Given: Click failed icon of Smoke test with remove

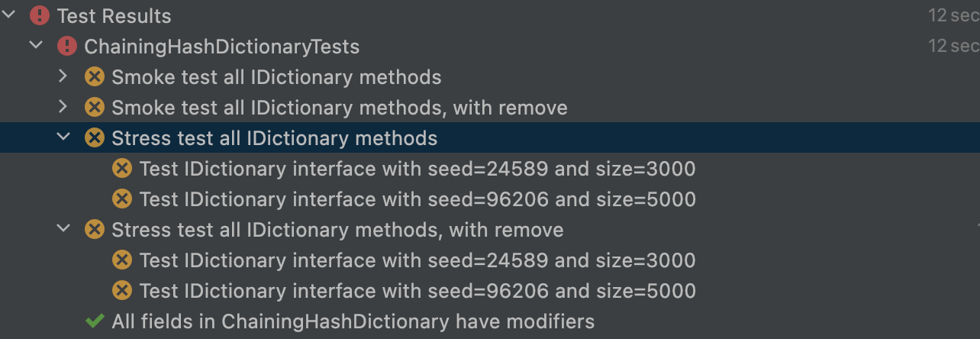Looking at the screenshot, I should click(94, 108).
